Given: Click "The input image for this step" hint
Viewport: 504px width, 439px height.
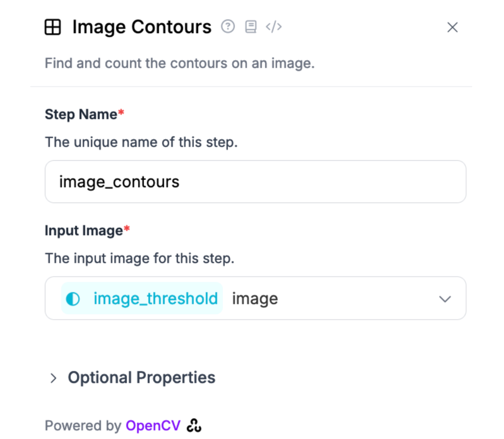Looking at the screenshot, I should click(x=139, y=258).
